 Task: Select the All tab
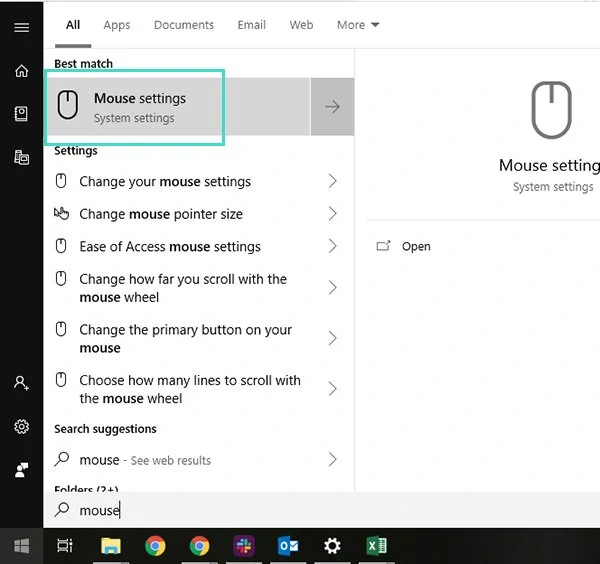pyautogui.click(x=73, y=25)
